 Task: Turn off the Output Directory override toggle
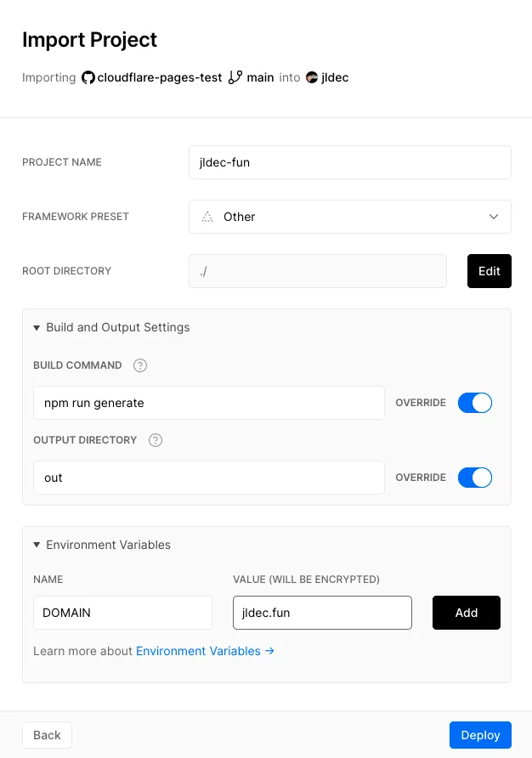tap(475, 478)
